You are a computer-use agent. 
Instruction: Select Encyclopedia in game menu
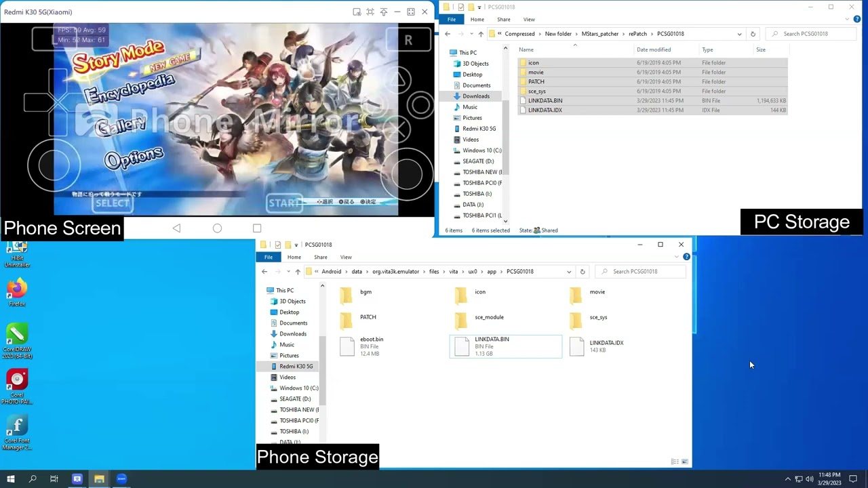pyautogui.click(x=129, y=87)
